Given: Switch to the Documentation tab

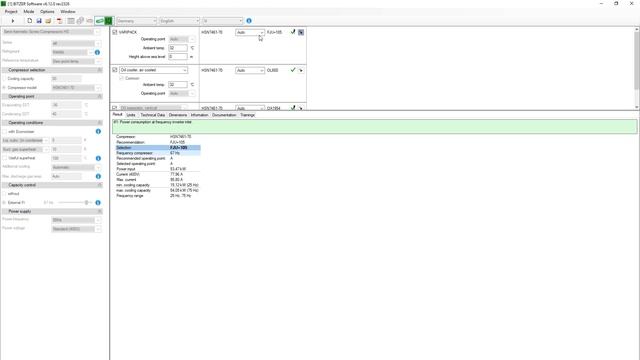Looking at the screenshot, I should (224, 115).
